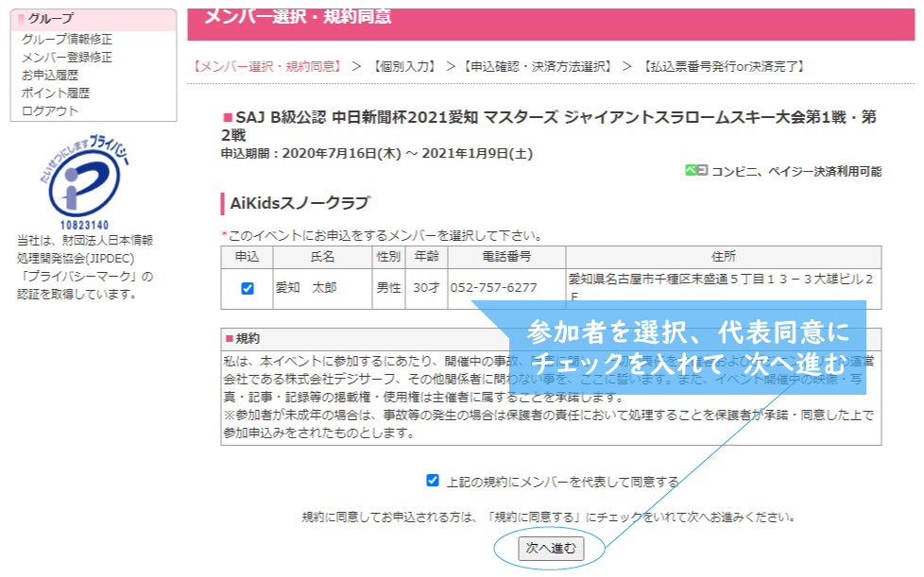Screen dimensions: 924x577
Task: Click the phone number 052-757-6277 cell
Action: (493, 288)
